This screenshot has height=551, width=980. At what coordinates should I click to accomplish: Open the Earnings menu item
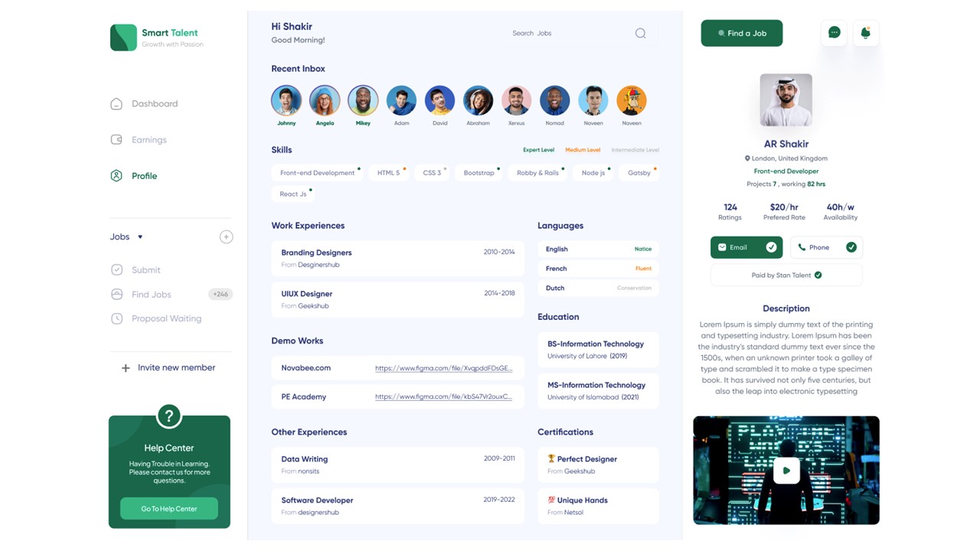coord(149,140)
